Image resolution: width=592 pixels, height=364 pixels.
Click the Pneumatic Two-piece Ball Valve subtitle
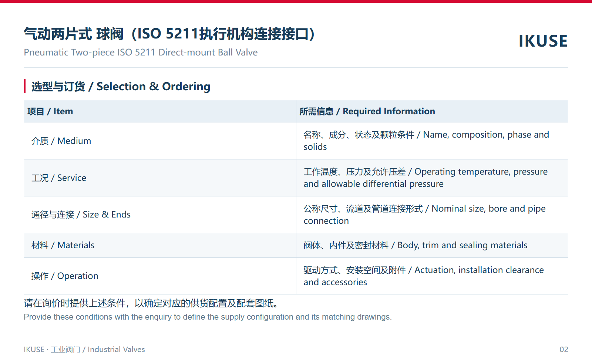coord(141,52)
